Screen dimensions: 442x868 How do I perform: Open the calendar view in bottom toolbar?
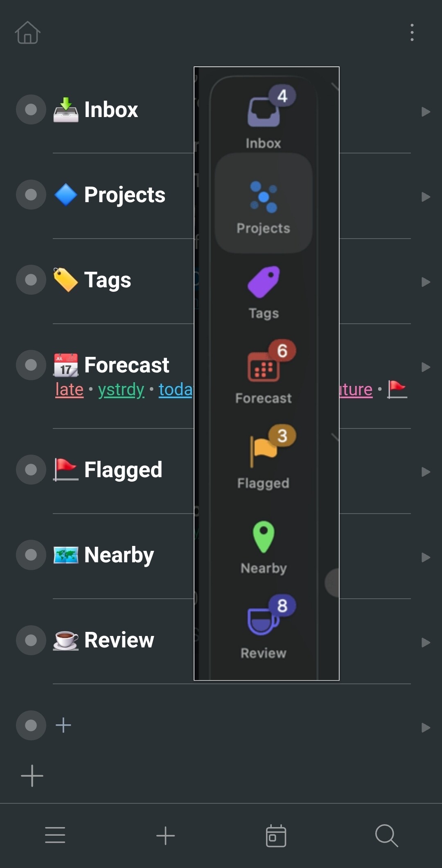coord(276,835)
